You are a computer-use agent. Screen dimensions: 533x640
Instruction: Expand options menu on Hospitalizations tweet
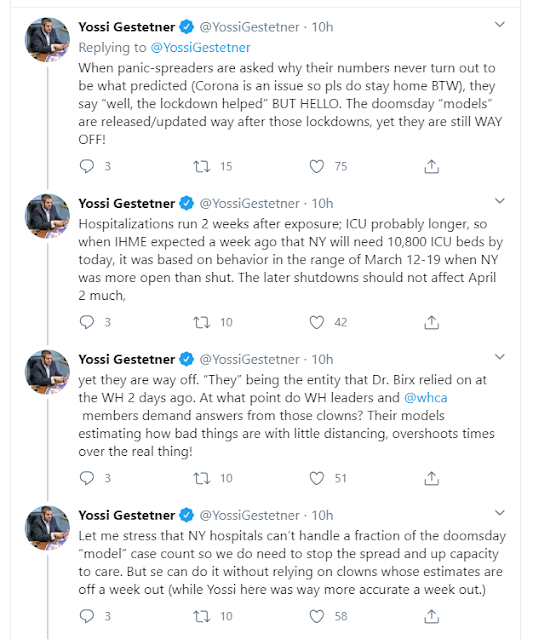point(500,201)
